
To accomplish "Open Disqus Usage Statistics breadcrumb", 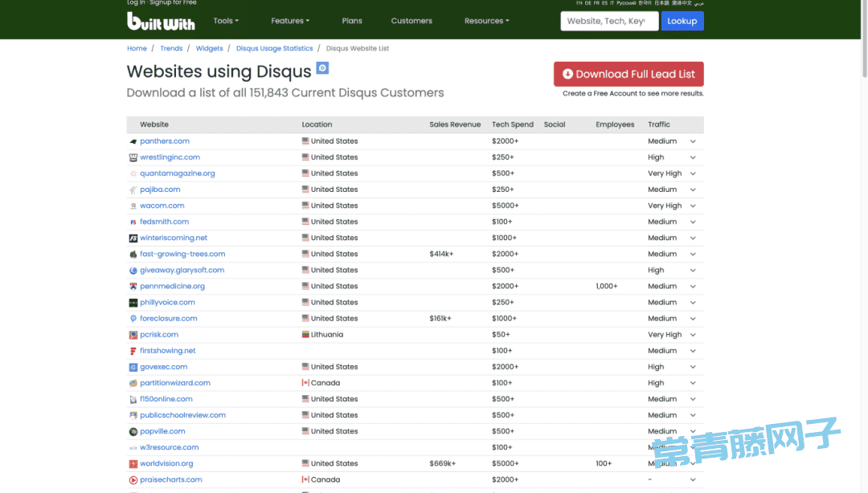I will pyautogui.click(x=275, y=49).
